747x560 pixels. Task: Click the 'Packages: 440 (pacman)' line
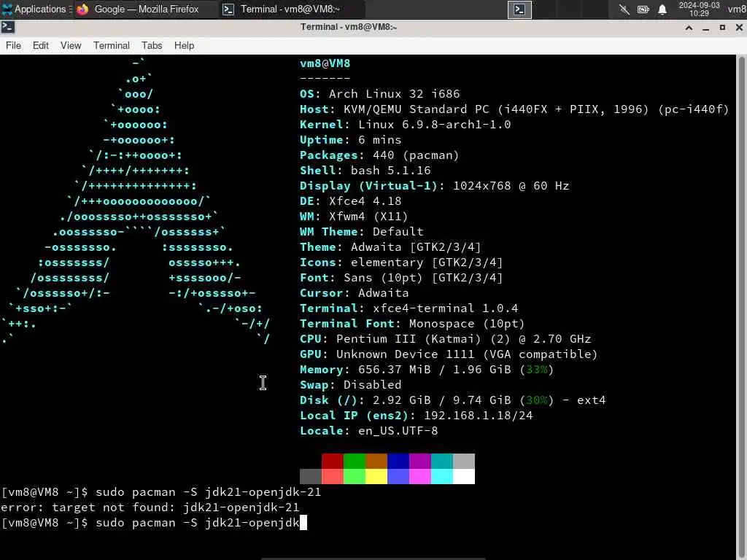pyautogui.click(x=379, y=155)
